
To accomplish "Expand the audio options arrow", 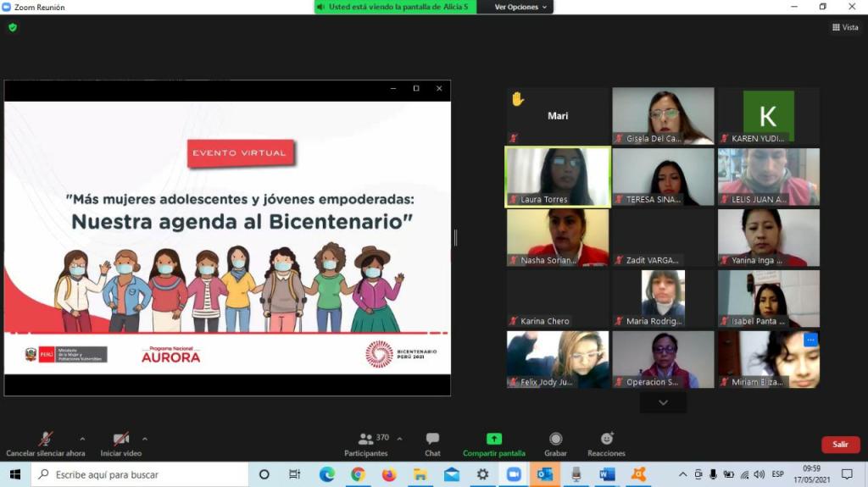I will (82, 439).
